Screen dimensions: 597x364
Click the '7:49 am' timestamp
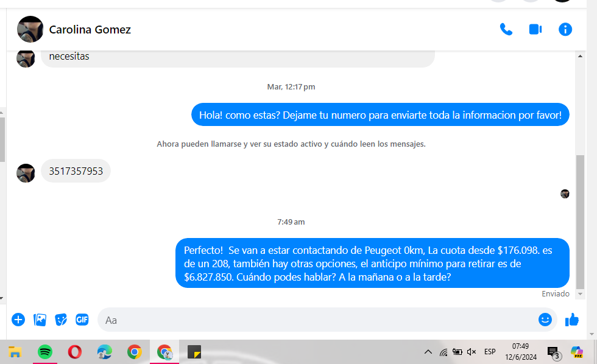(291, 222)
